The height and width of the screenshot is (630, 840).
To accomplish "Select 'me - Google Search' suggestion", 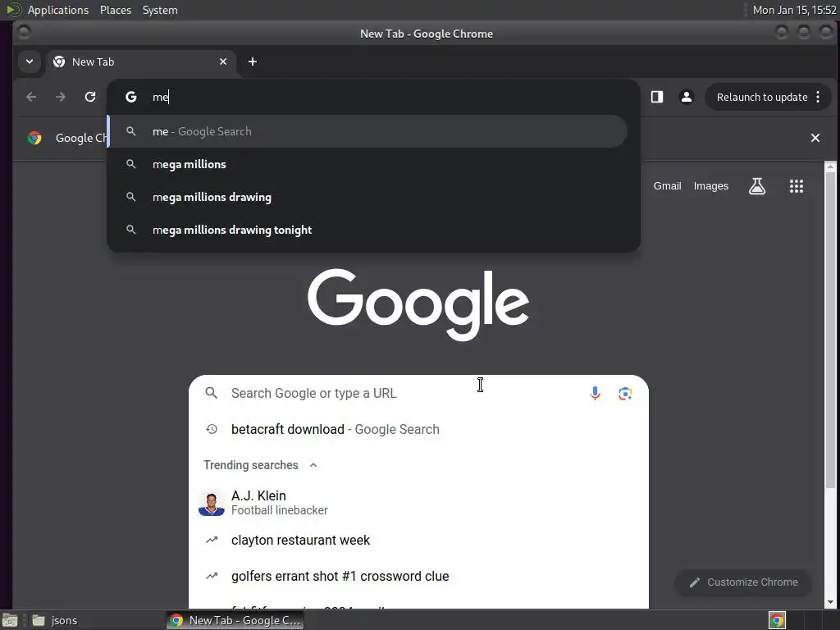I will coord(367,132).
